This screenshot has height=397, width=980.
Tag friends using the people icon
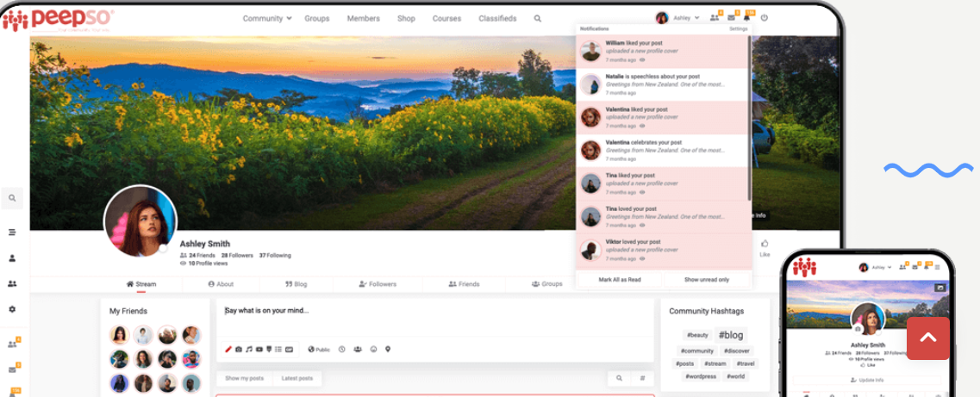pos(358,350)
